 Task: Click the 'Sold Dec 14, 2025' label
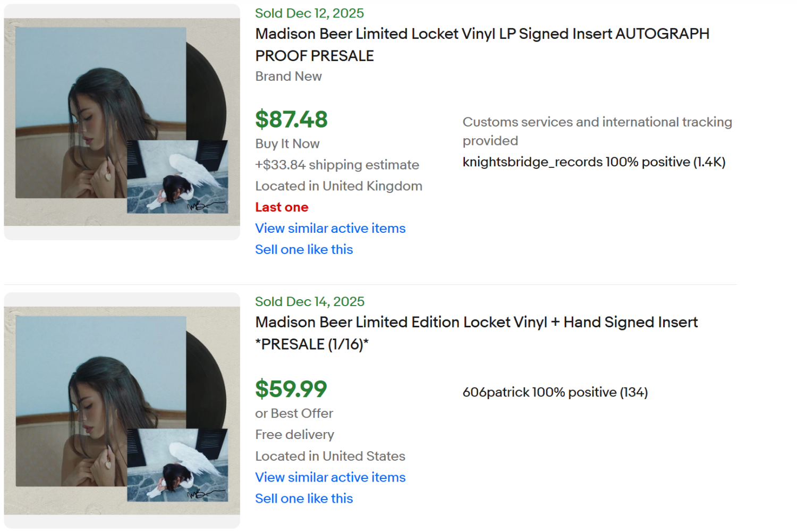pyautogui.click(x=309, y=301)
